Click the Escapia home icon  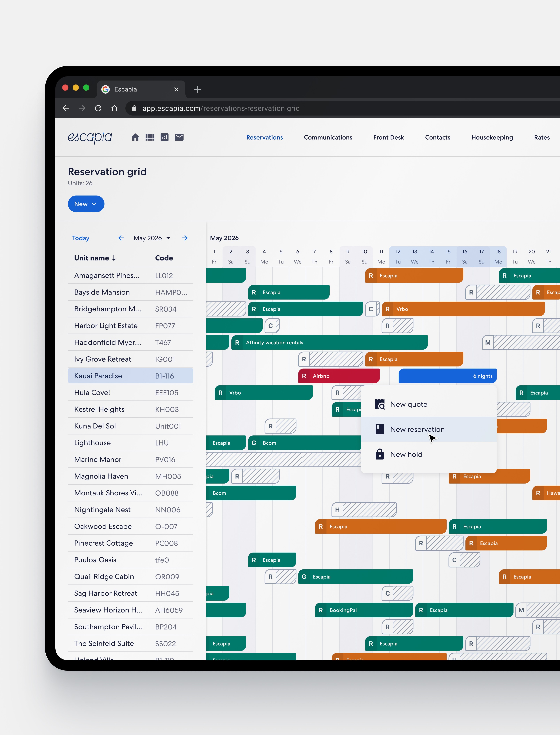point(135,137)
